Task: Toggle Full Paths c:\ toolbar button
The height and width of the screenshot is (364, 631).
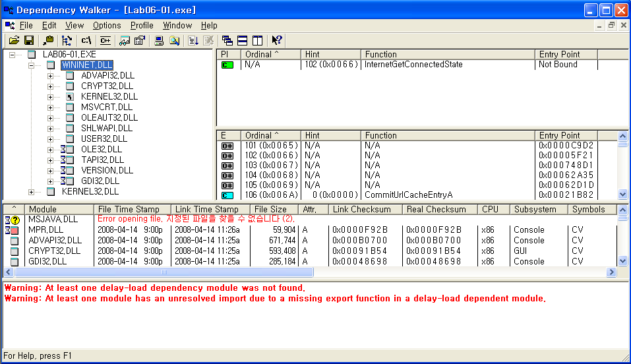Action: [86, 40]
